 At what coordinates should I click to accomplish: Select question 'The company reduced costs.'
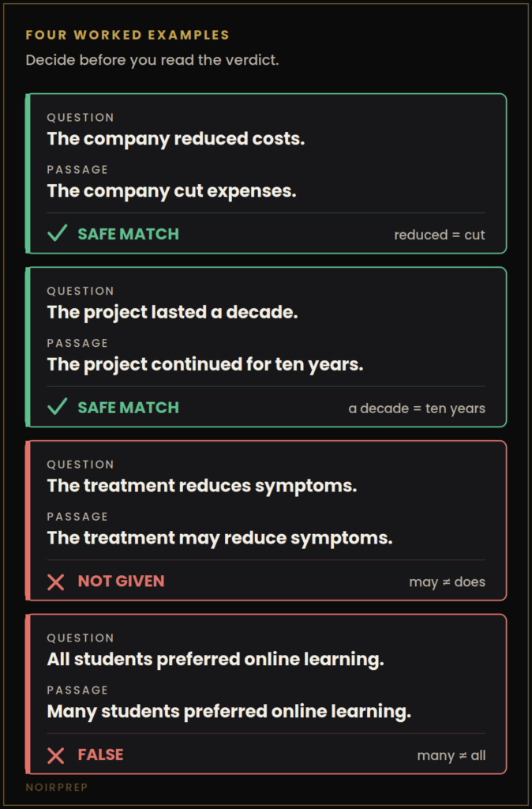pyautogui.click(x=176, y=139)
